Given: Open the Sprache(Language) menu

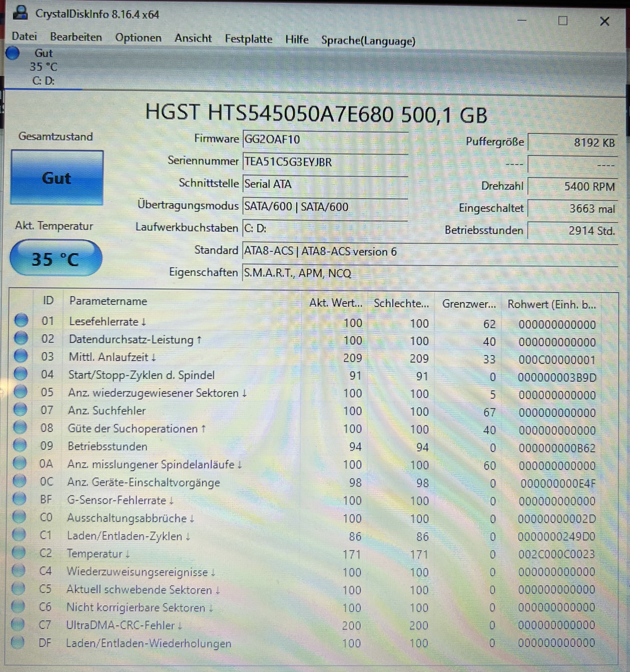Looking at the screenshot, I should 368,41.
